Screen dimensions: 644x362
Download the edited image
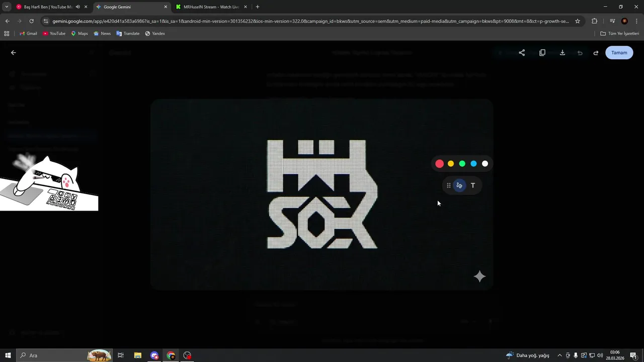click(x=562, y=53)
